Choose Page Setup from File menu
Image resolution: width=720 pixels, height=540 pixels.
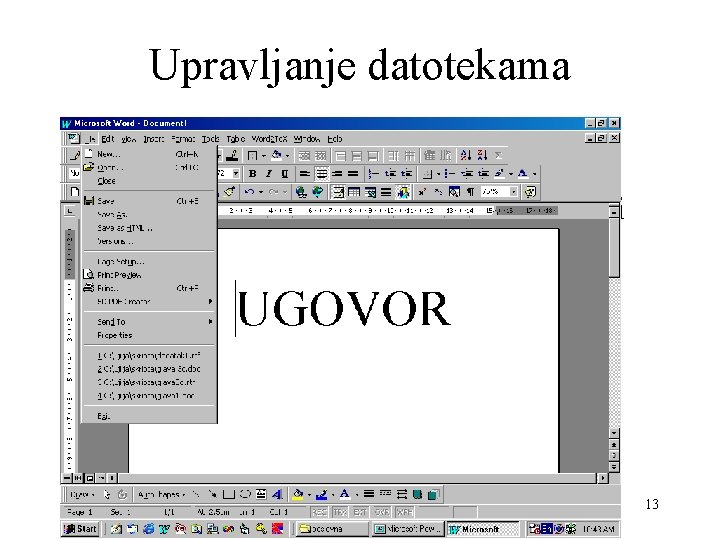(x=149, y=261)
